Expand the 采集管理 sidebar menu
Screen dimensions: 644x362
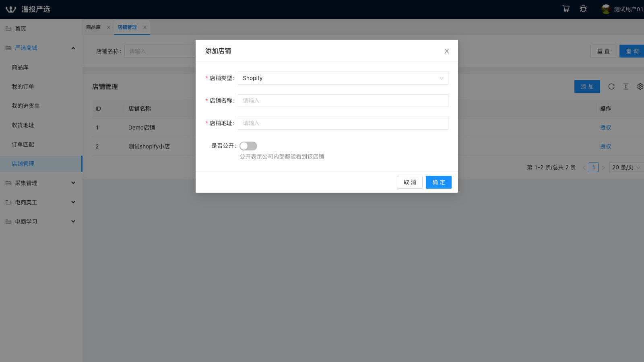[41, 183]
